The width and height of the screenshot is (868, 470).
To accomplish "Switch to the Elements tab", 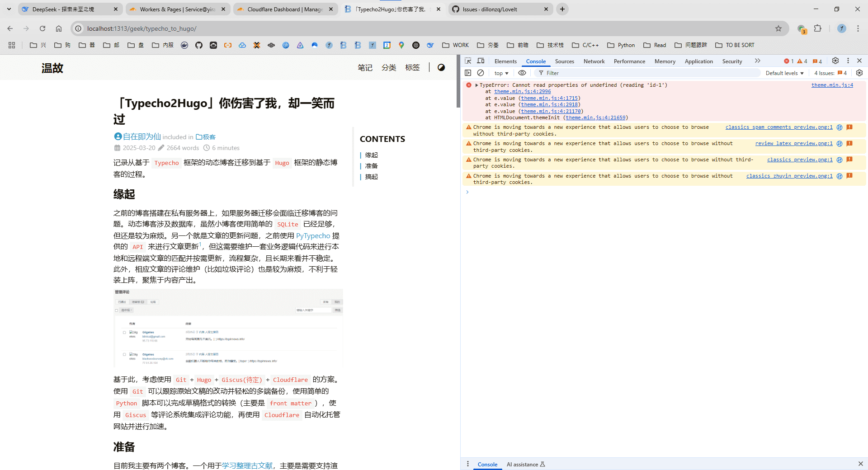I will pyautogui.click(x=505, y=61).
